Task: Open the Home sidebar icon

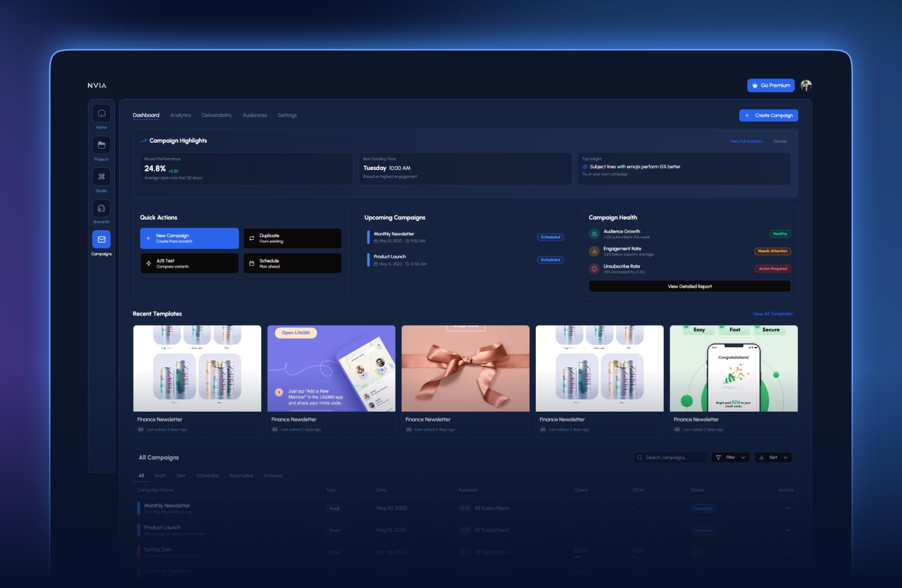Action: click(x=101, y=114)
